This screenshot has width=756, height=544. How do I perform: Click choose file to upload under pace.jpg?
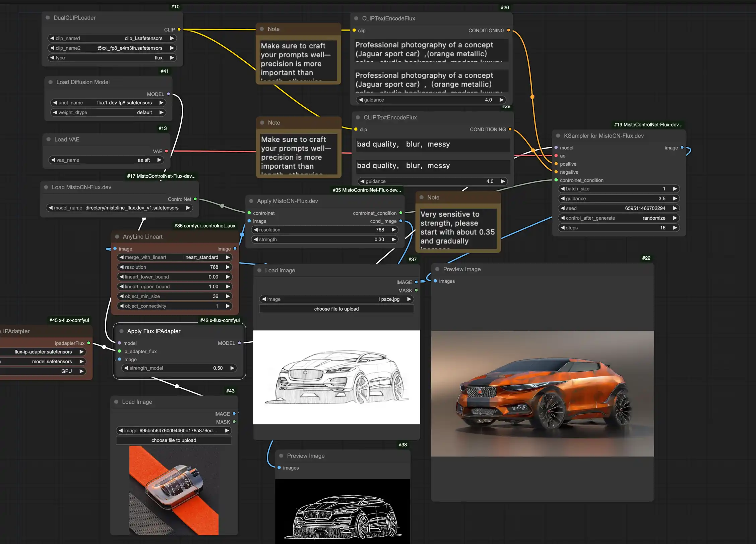(336, 309)
